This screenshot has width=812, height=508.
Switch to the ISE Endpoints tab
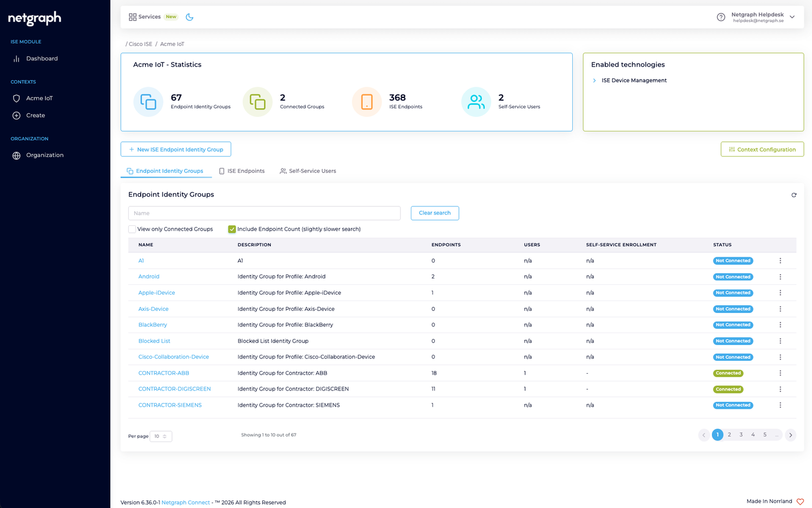pyautogui.click(x=241, y=171)
